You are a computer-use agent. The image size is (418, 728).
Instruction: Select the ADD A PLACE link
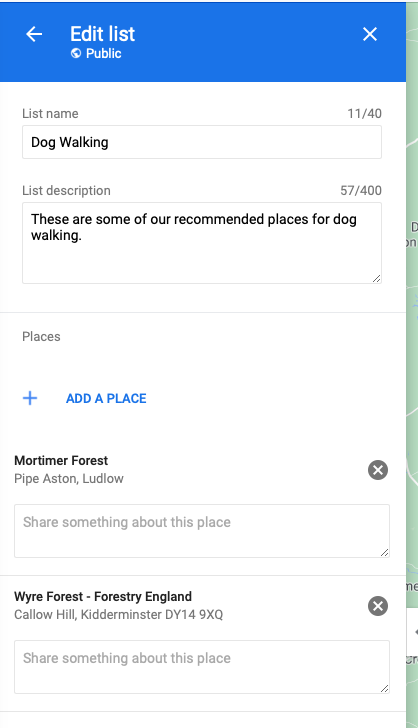pos(106,398)
